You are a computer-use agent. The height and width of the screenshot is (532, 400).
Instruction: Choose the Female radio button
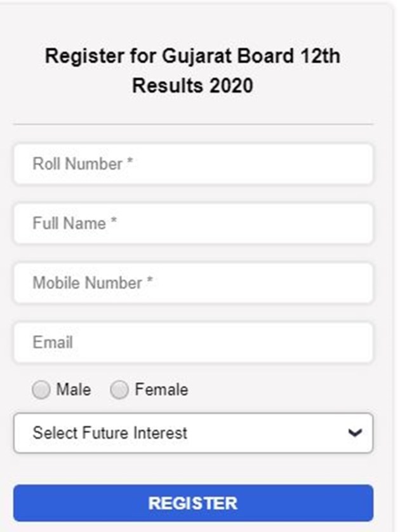(119, 390)
